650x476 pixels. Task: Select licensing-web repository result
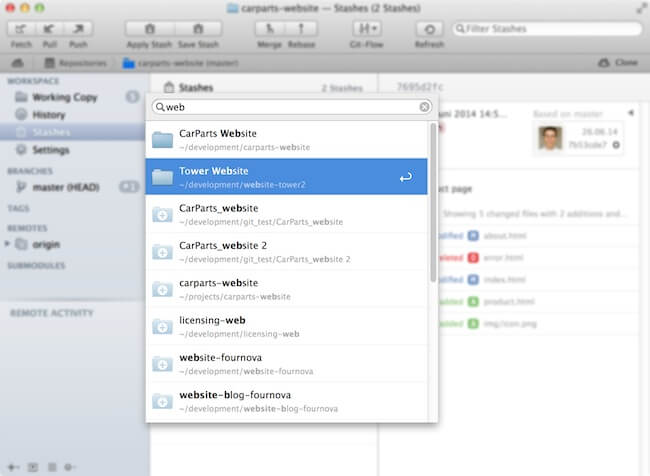coord(286,326)
